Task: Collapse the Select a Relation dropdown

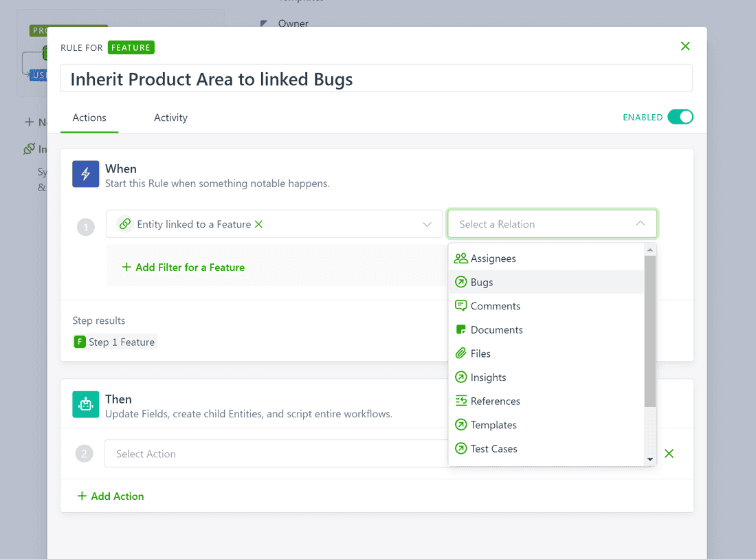Action: pyautogui.click(x=640, y=224)
